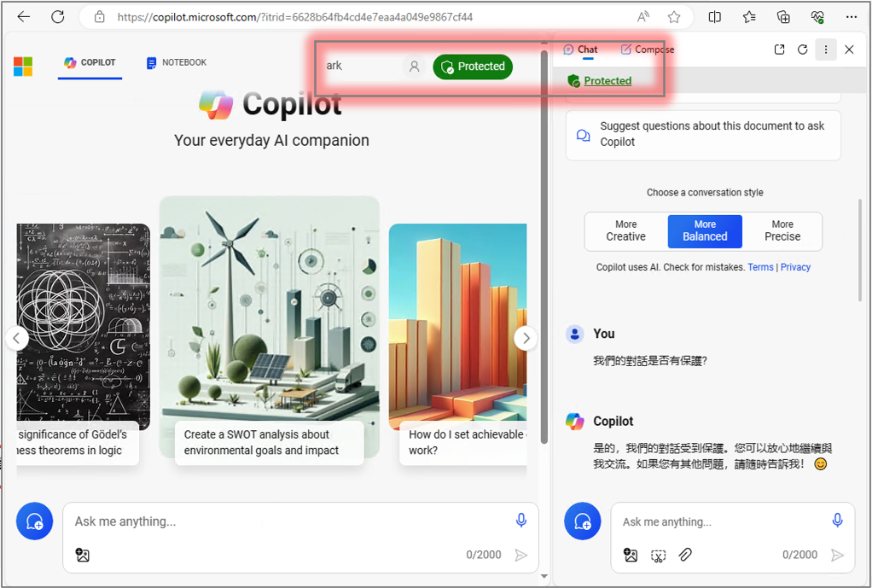Choose More Precise conversation style
Viewport: 872px width, 588px height.
(782, 231)
